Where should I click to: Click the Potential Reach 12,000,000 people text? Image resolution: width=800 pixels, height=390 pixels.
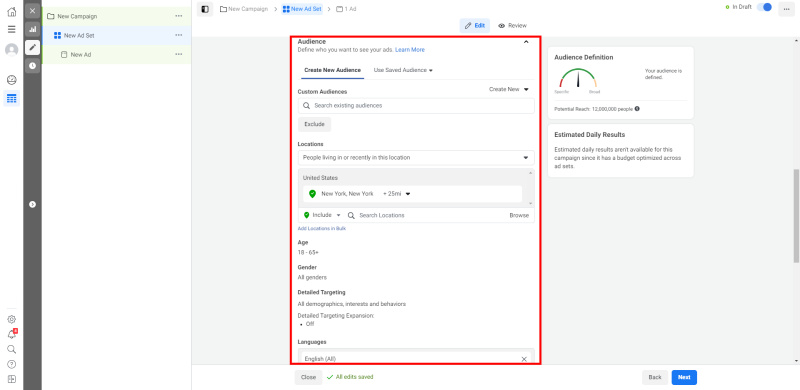[593, 109]
